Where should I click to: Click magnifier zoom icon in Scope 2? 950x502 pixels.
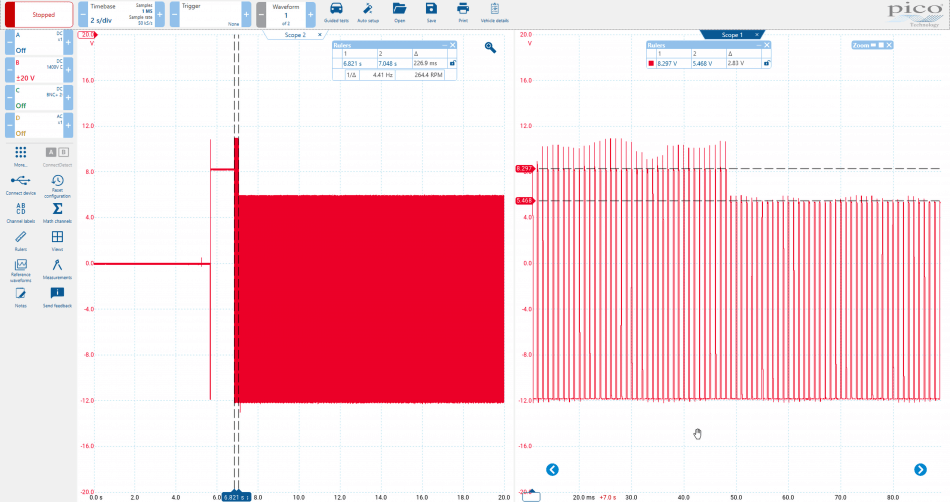(490, 47)
